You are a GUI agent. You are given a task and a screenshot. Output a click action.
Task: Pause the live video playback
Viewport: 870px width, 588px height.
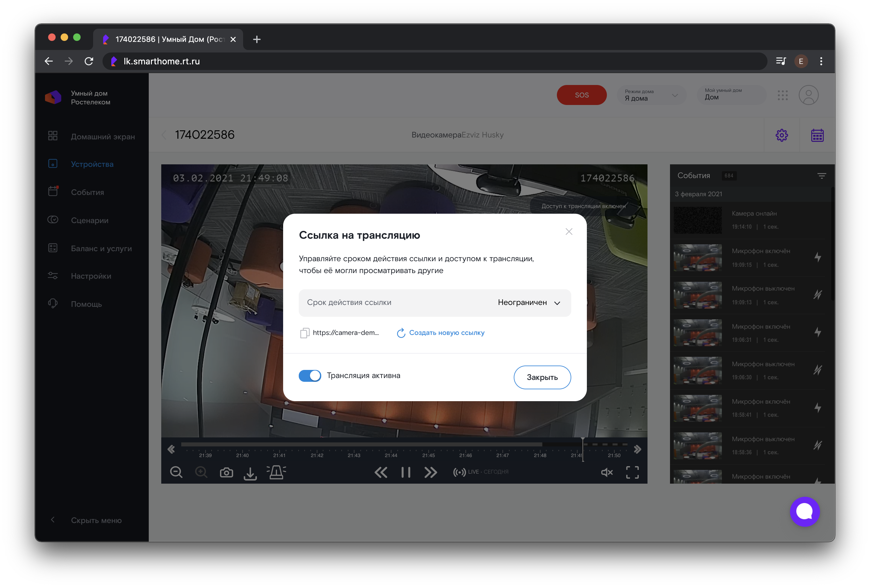coord(405,472)
